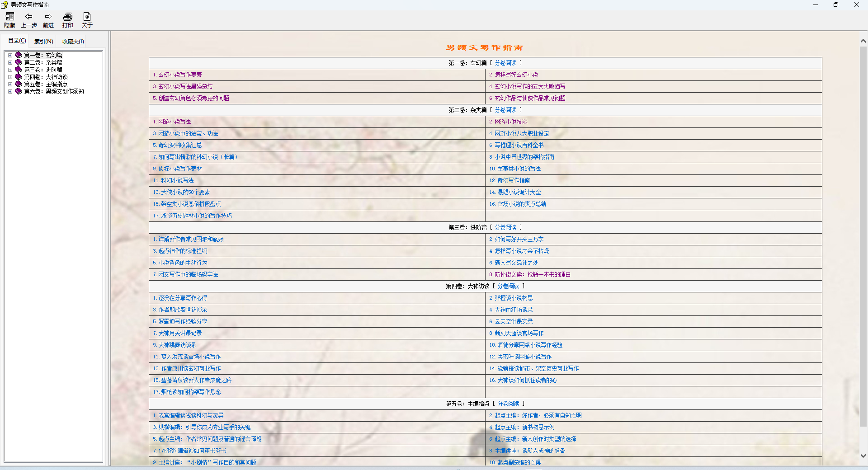Open the 目录(C) tab
The width and height of the screenshot is (868, 470).
(17, 41)
